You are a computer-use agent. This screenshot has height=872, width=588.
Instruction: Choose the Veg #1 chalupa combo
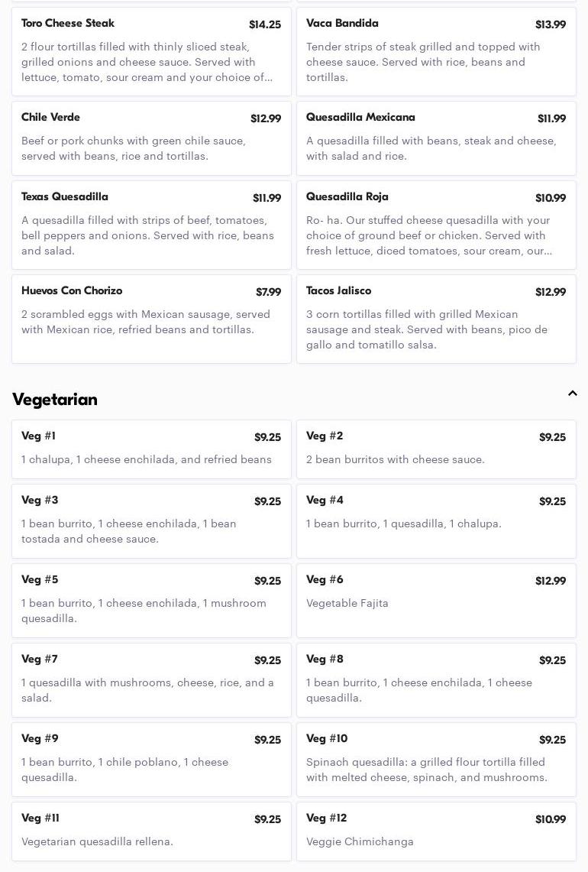[151, 449]
